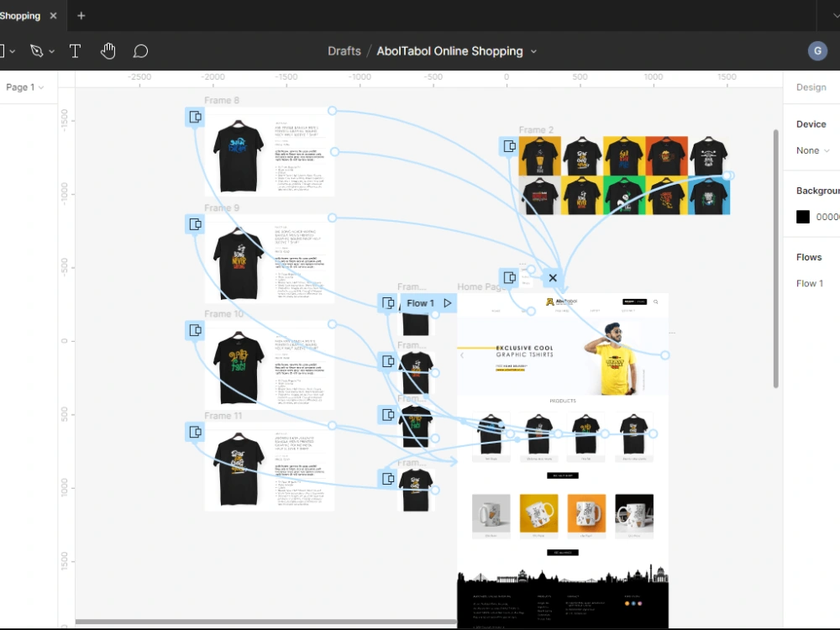Select the Exclusive Cool Graphic Tshirts heading
Image resolution: width=840 pixels, height=630 pixels.
(x=524, y=351)
